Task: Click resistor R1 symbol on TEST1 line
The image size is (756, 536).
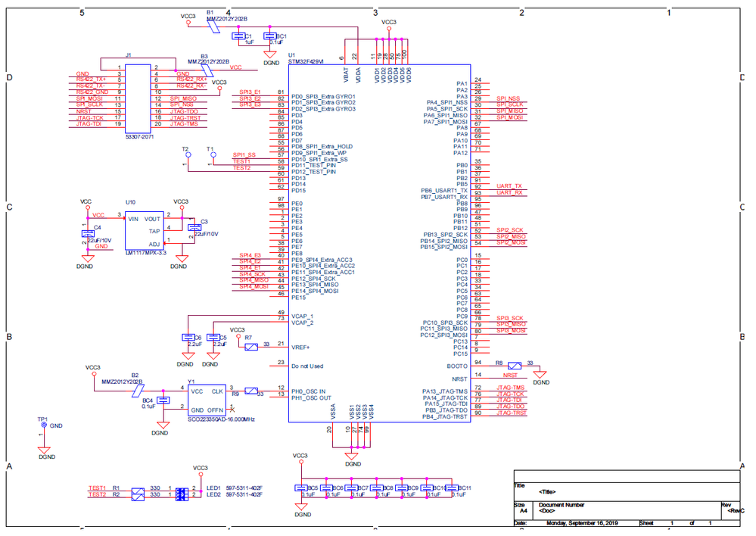Action: (x=138, y=491)
